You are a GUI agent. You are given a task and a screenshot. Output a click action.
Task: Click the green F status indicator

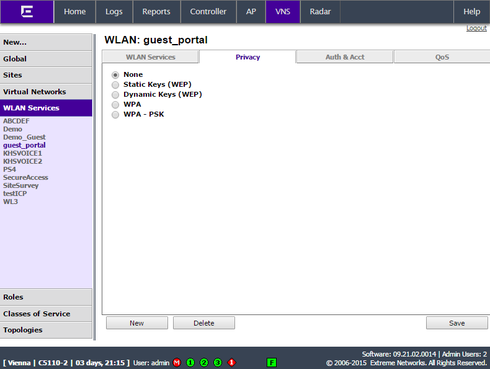[x=272, y=363]
